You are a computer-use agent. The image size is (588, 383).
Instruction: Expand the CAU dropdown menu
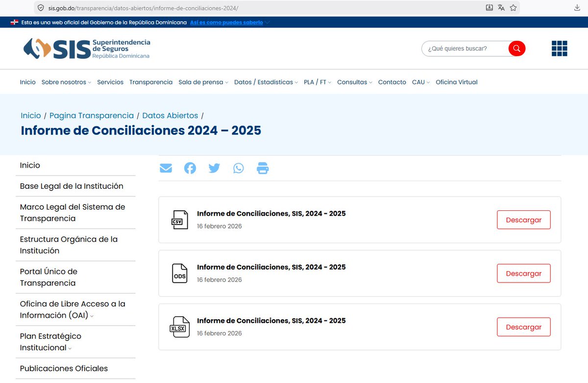point(421,82)
